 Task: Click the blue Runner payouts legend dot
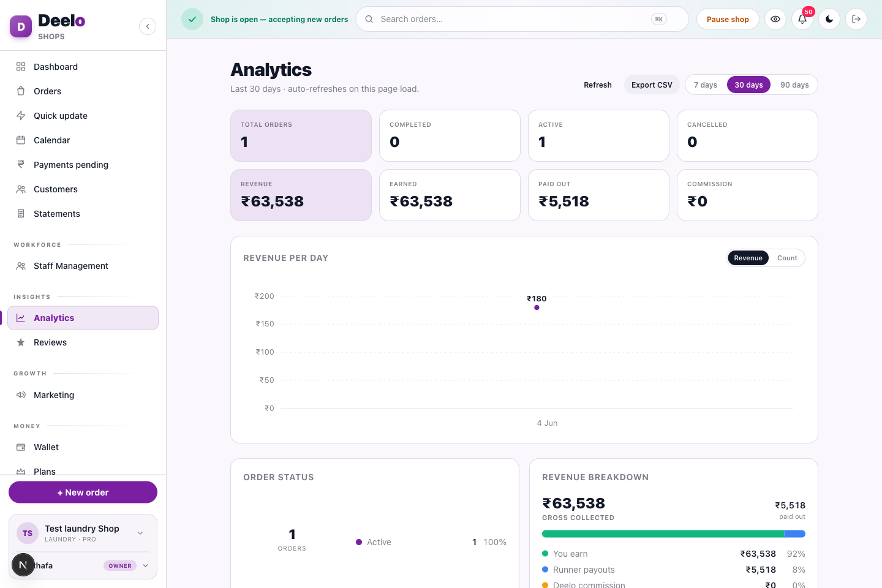coord(545,570)
